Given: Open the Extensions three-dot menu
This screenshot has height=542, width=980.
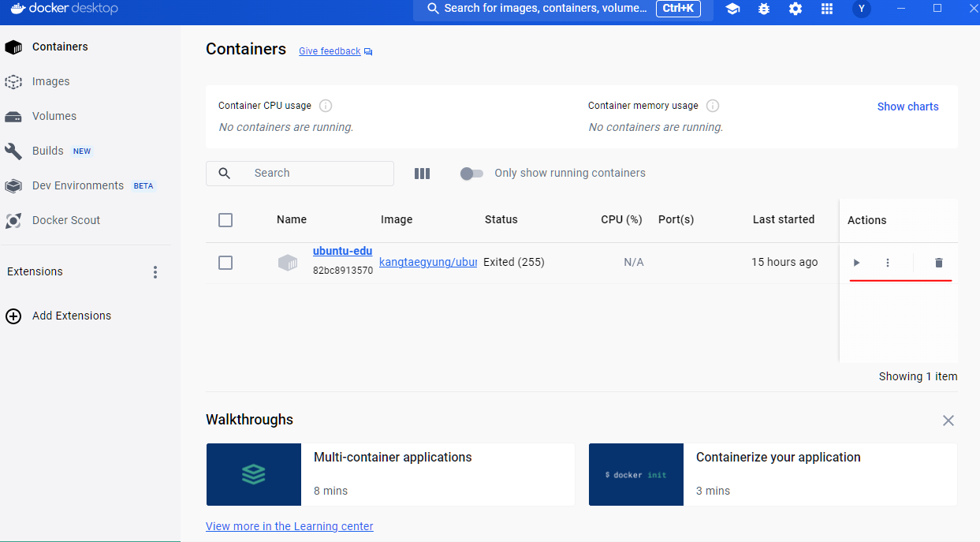Looking at the screenshot, I should pos(155,272).
